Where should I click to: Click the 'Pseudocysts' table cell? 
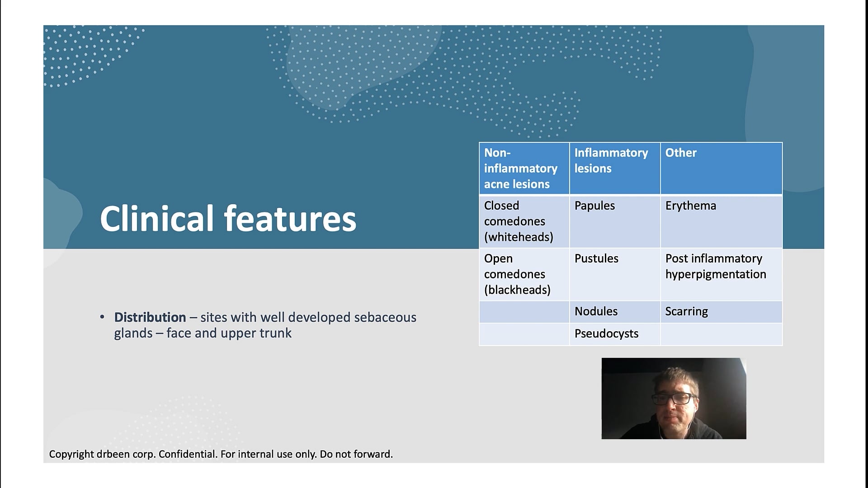[x=615, y=334]
